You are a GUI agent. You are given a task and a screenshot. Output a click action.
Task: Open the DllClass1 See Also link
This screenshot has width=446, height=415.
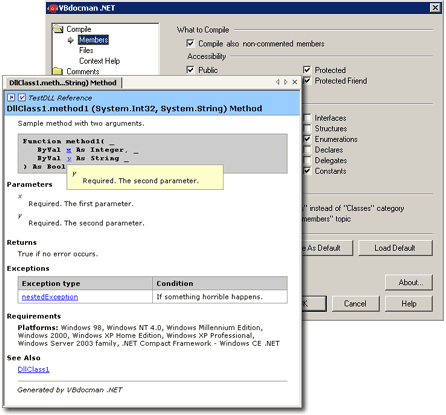pyautogui.click(x=34, y=369)
